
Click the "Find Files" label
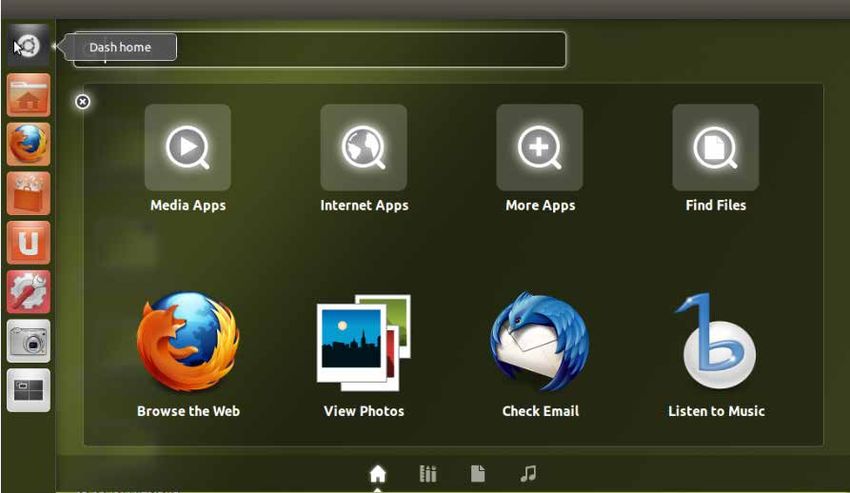[x=716, y=205]
